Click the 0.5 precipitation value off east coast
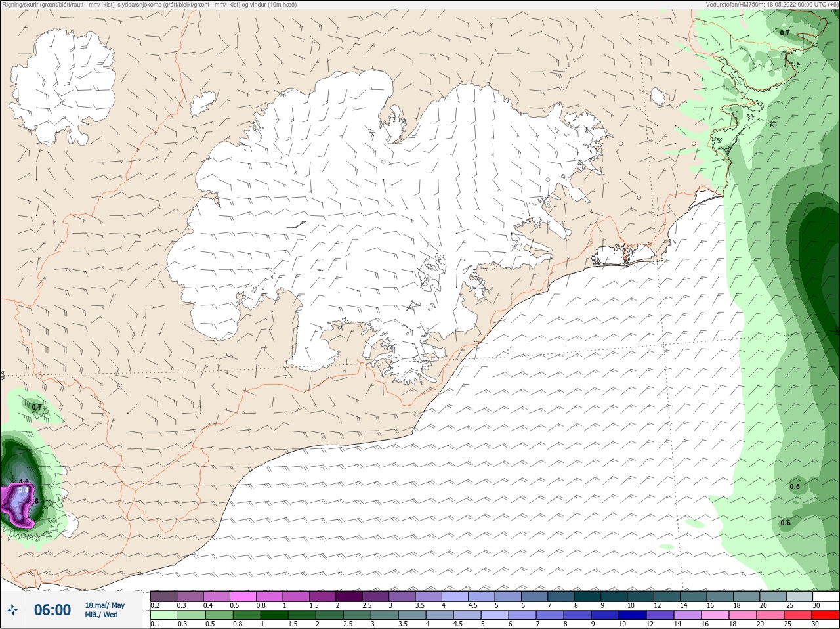The image size is (840, 629). pos(795,487)
